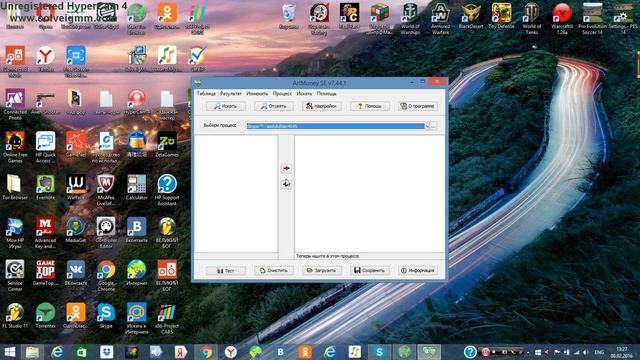This screenshot has height=360, width=640.
Task: Launch Skype desktop shortcut
Action: click(x=106, y=316)
